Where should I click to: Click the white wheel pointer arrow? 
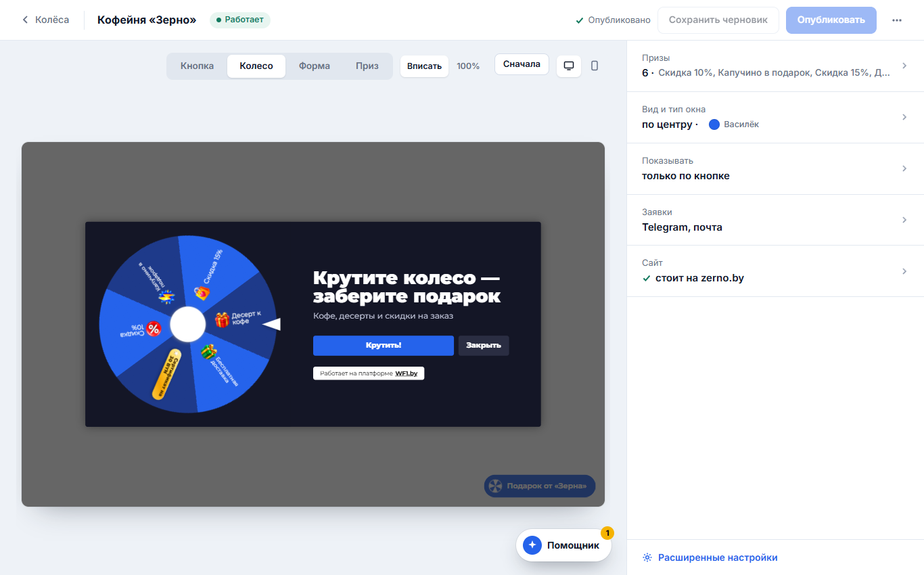click(271, 325)
